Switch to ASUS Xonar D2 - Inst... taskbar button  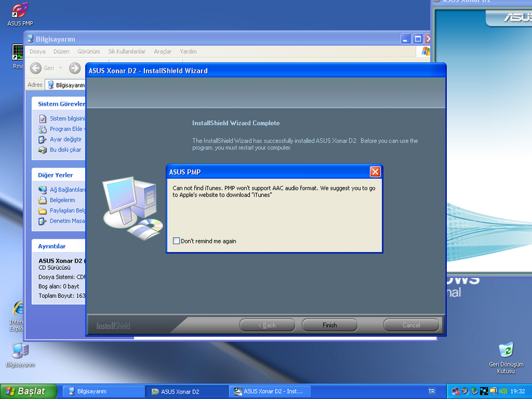point(270,392)
